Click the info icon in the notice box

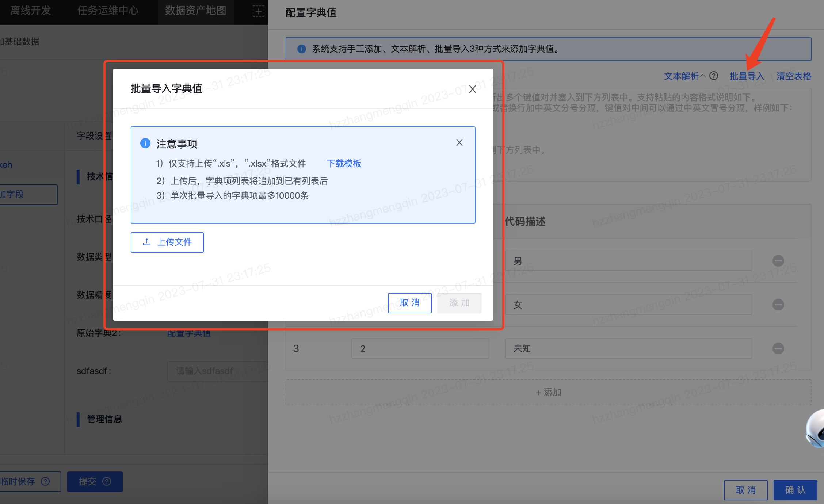click(x=145, y=143)
